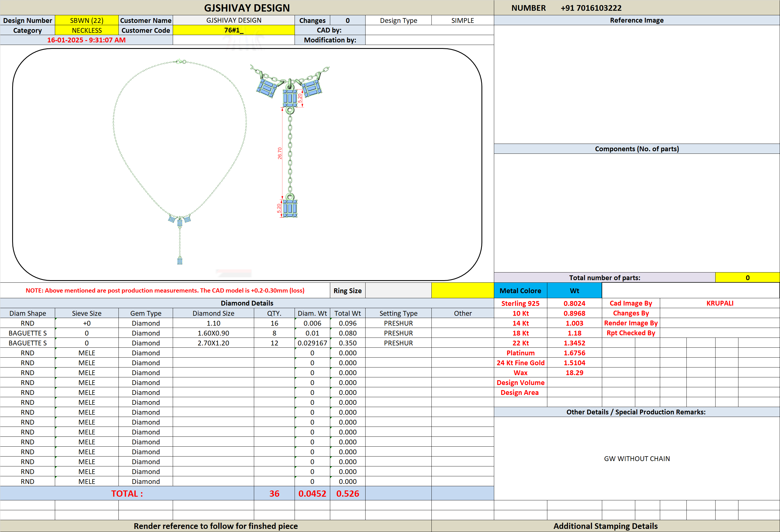The image size is (780, 532).
Task: Click the full necklace render image
Action: [180, 162]
